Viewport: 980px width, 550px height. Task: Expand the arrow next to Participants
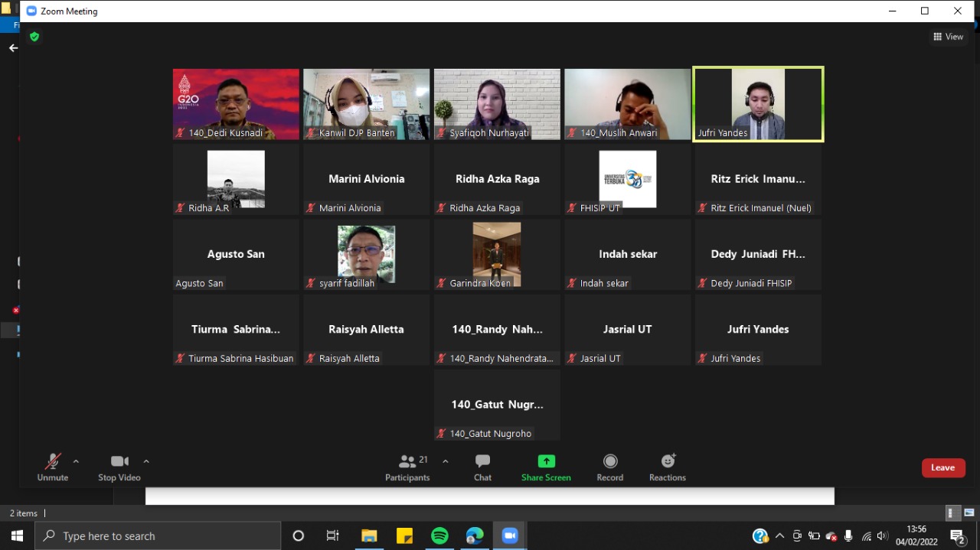tap(446, 461)
